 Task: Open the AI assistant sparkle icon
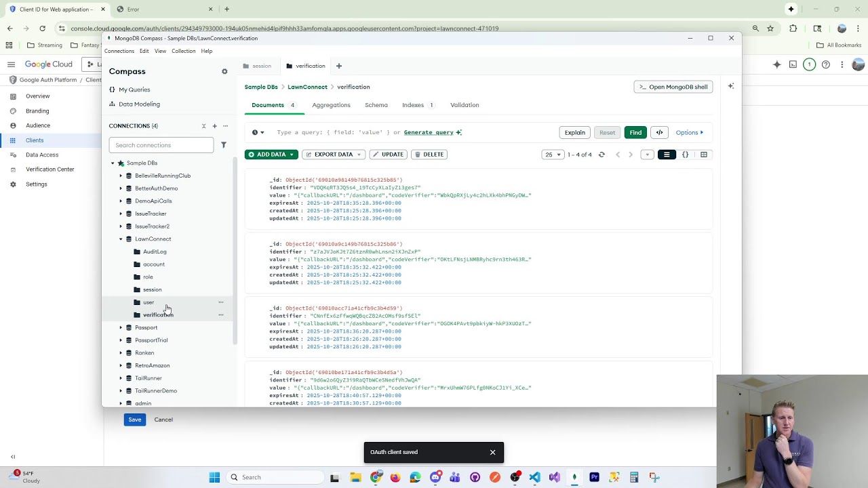pyautogui.click(x=731, y=86)
